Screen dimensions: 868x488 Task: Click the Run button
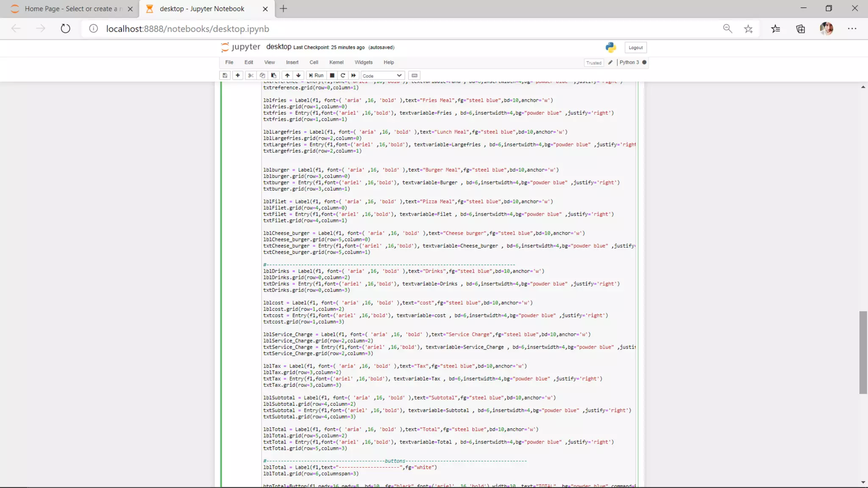(316, 75)
